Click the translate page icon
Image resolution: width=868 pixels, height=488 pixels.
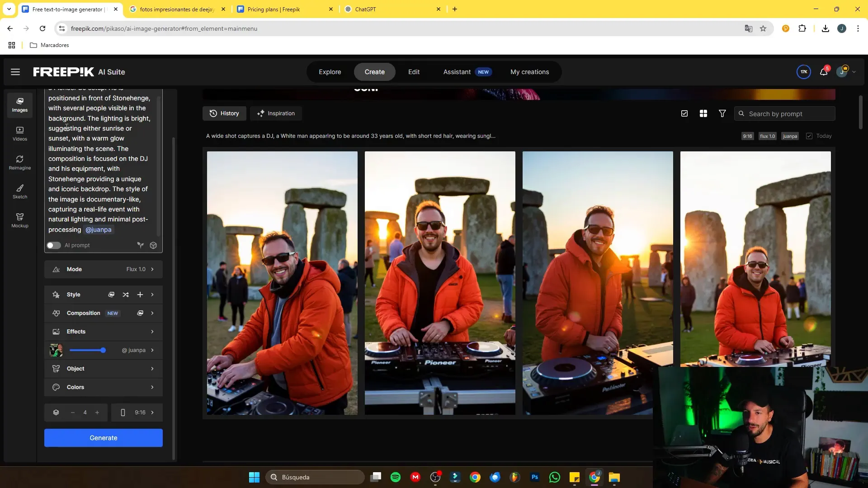pyautogui.click(x=749, y=28)
